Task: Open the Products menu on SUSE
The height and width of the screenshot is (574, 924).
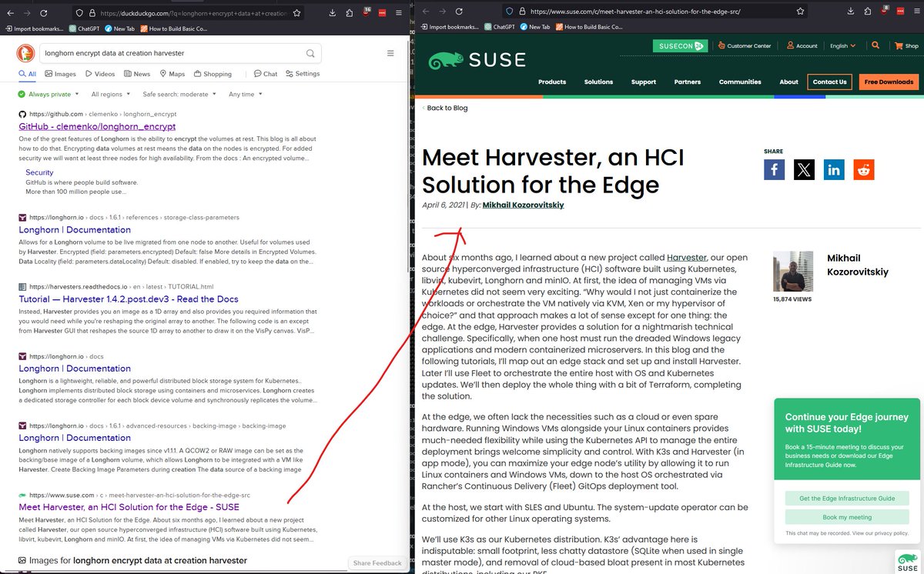Action: pyautogui.click(x=552, y=82)
